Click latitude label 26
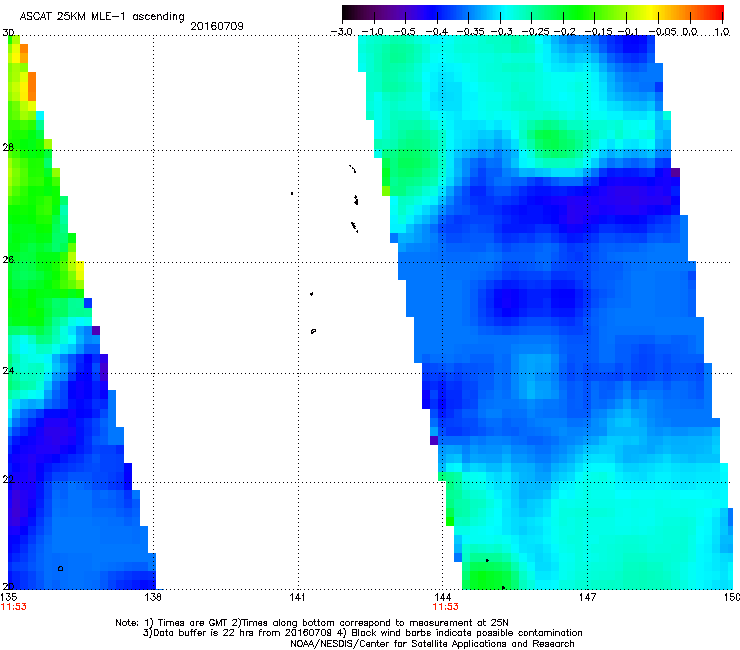 [x=8, y=260]
